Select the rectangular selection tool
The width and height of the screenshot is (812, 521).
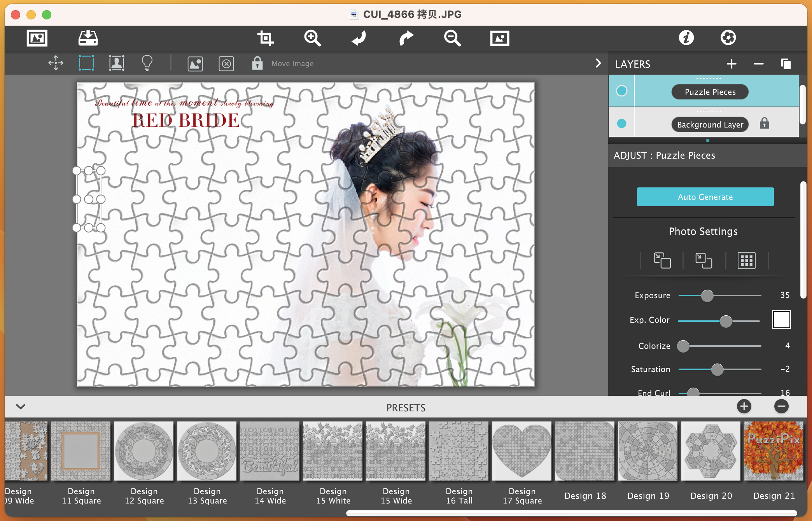tap(86, 63)
